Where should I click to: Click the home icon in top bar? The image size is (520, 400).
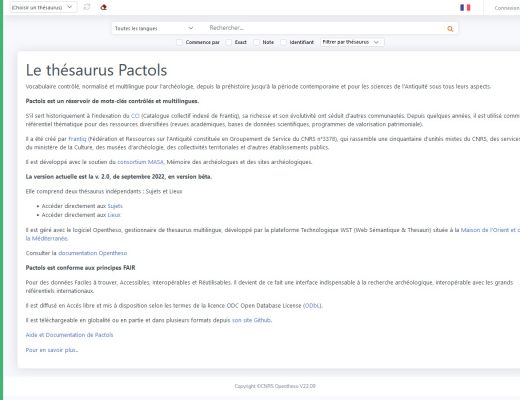[104, 7]
